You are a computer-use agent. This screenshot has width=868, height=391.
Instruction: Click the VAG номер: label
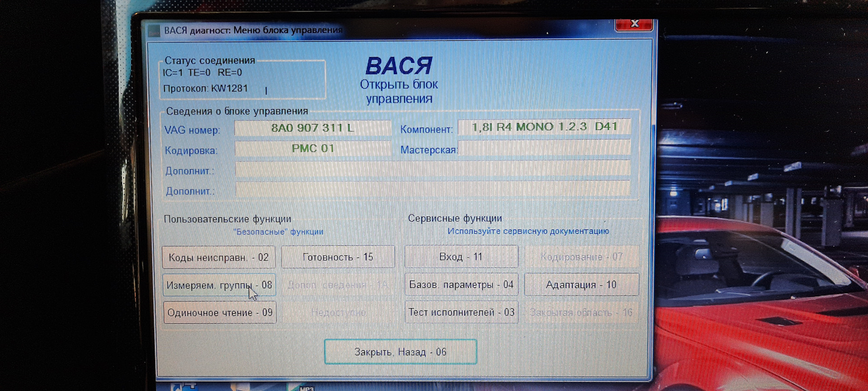pos(192,130)
